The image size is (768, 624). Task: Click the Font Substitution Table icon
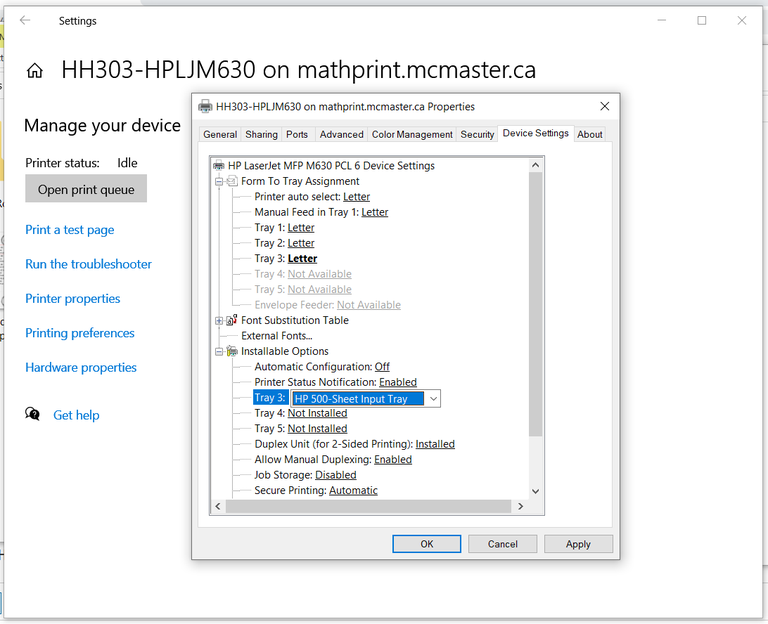pyautogui.click(x=232, y=320)
